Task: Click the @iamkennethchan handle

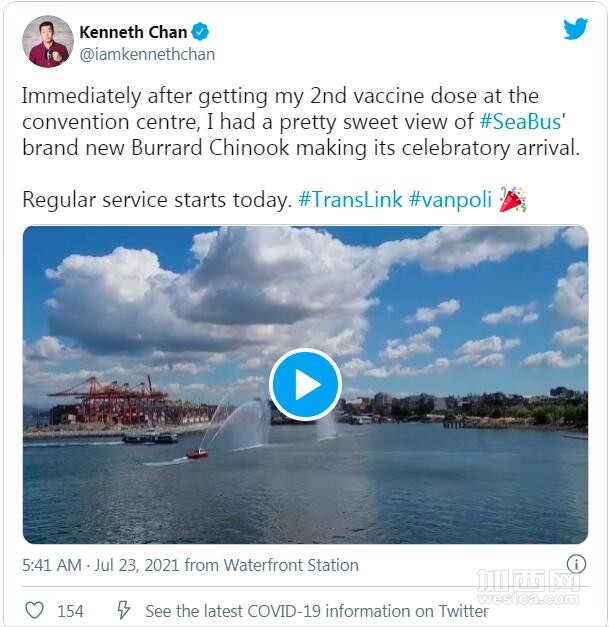Action: [x=147, y=54]
